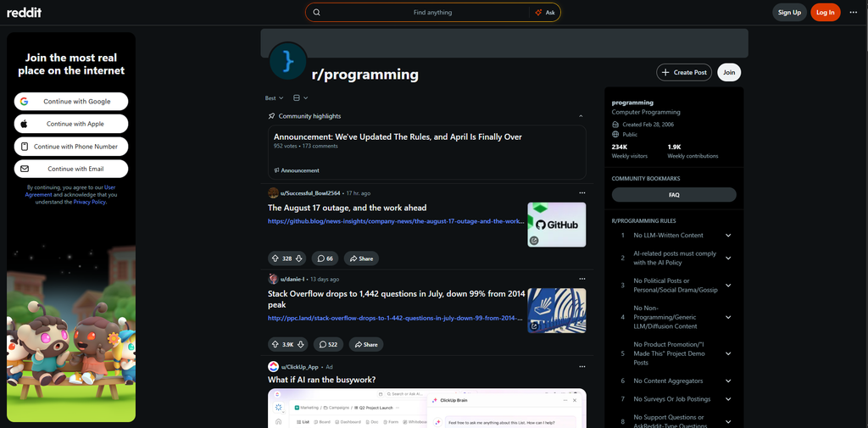Open the Privacy Policy link

90,202
